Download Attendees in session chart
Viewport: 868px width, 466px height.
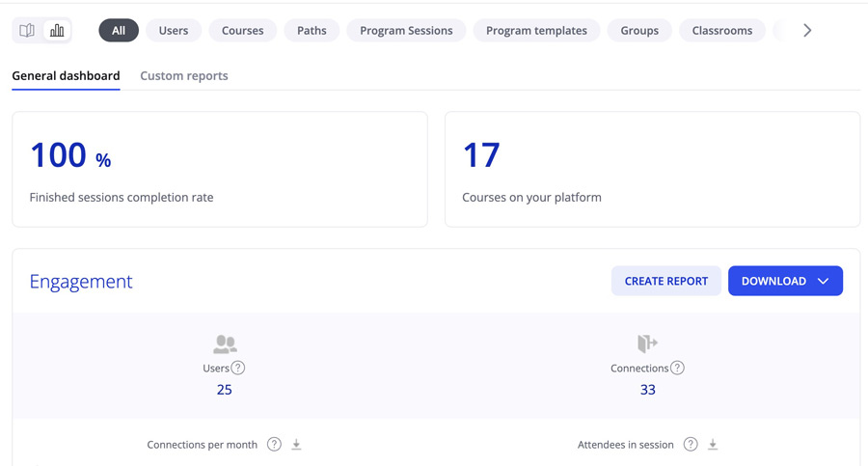tap(713, 445)
